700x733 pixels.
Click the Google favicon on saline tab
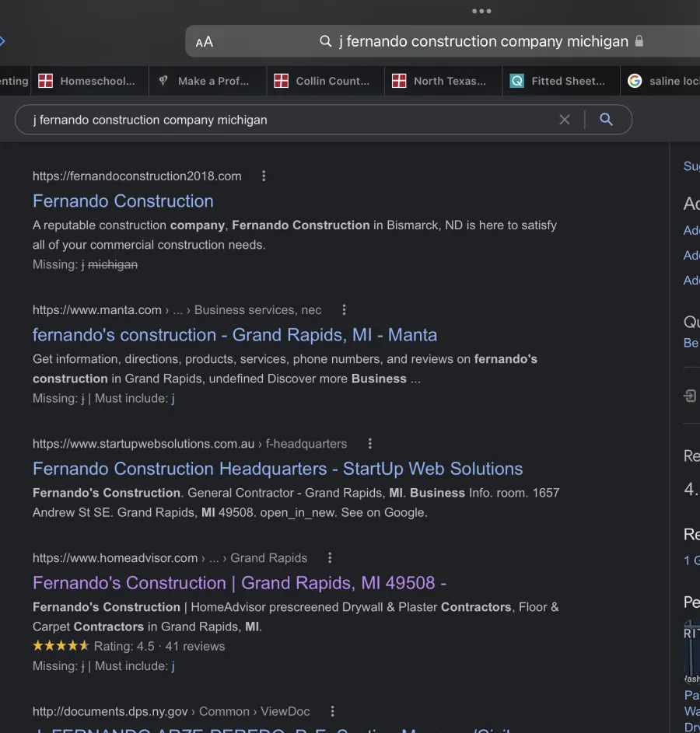click(x=635, y=81)
